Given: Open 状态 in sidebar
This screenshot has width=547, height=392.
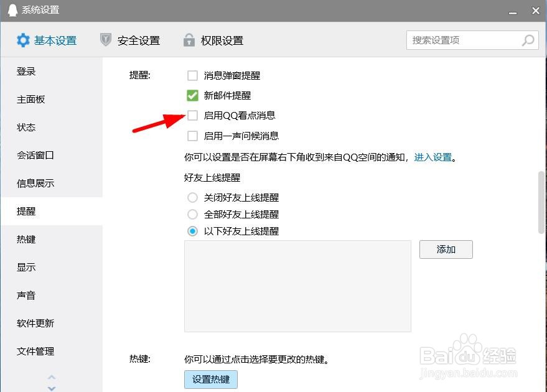Looking at the screenshot, I should pos(52,128).
